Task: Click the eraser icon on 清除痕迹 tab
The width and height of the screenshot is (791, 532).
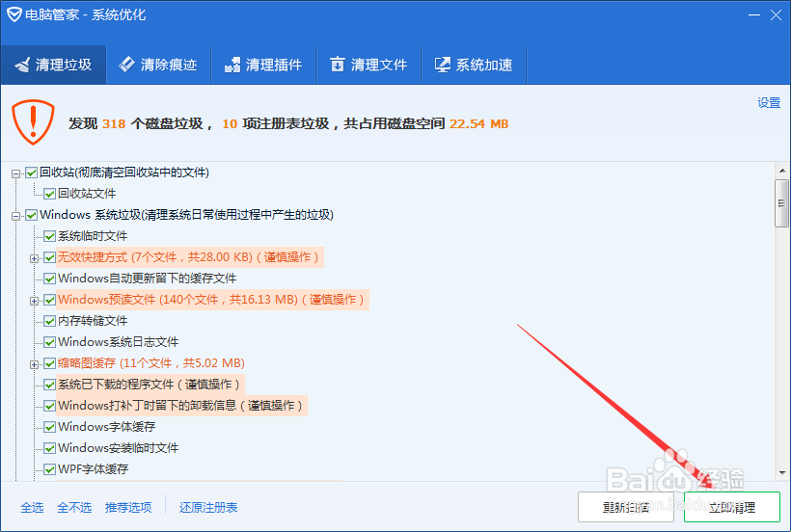Action: pyautogui.click(x=126, y=64)
